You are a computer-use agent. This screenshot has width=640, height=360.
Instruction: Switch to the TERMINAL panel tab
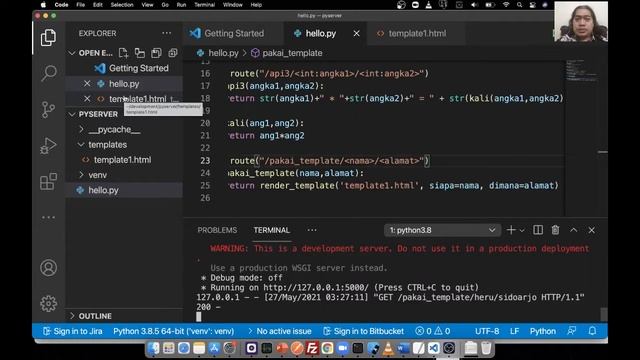[x=271, y=230]
